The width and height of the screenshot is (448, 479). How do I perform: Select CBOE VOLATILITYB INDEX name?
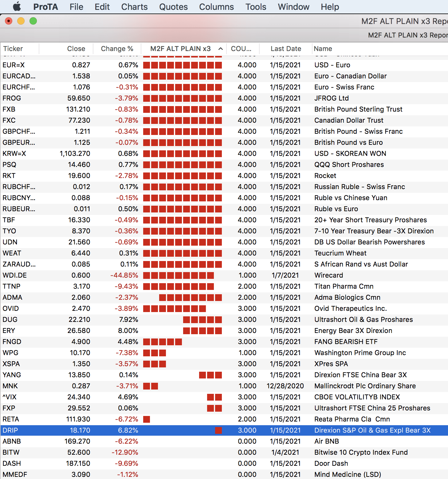[x=357, y=397]
